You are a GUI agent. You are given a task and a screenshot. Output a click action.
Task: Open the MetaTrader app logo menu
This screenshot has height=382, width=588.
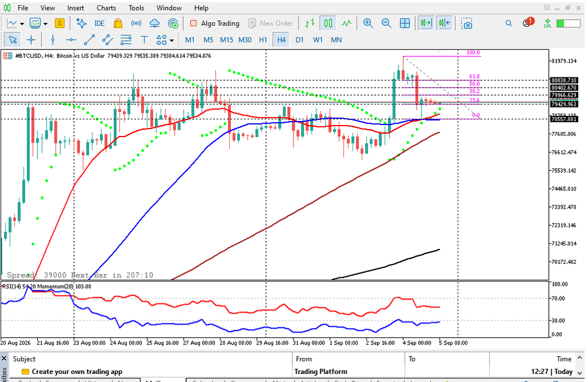click(7, 8)
